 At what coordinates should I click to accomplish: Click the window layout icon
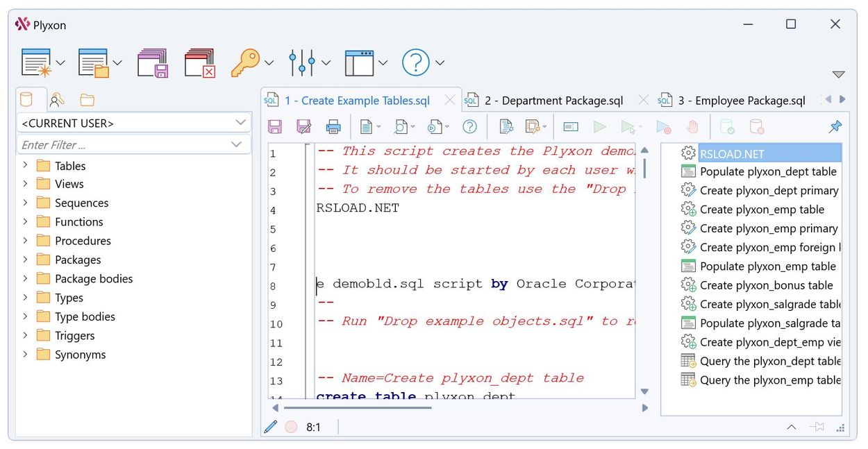359,62
